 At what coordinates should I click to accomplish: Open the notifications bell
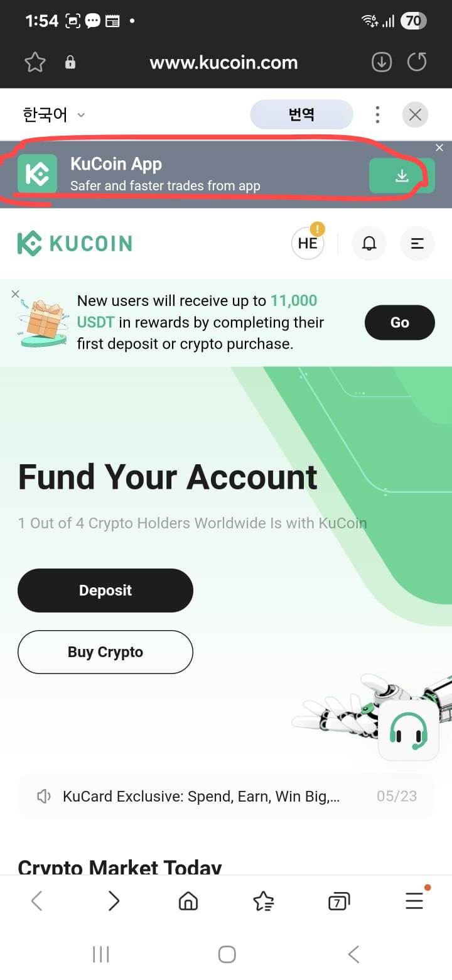[x=370, y=243]
